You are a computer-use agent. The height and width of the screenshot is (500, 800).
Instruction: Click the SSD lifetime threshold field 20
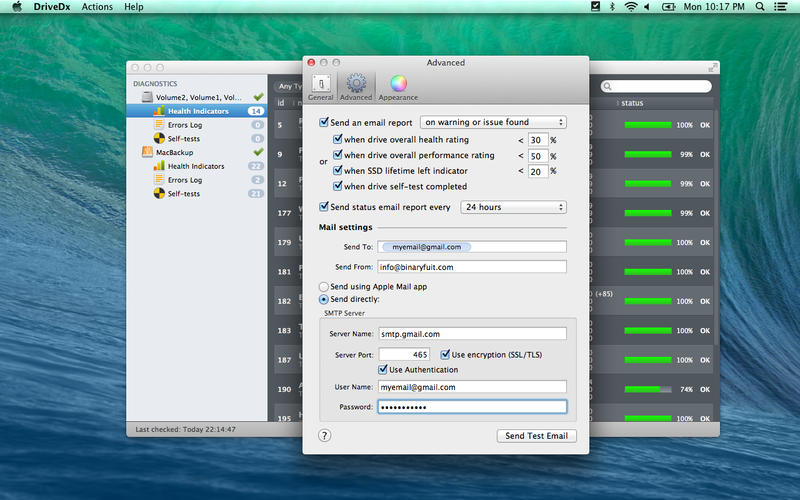[538, 171]
